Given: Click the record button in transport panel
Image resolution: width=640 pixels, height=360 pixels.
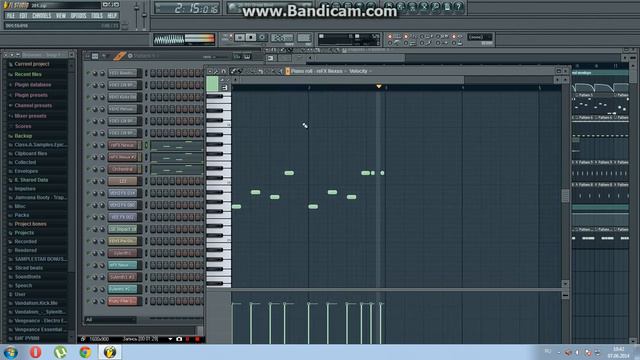Looking at the screenshot, I should (x=262, y=38).
